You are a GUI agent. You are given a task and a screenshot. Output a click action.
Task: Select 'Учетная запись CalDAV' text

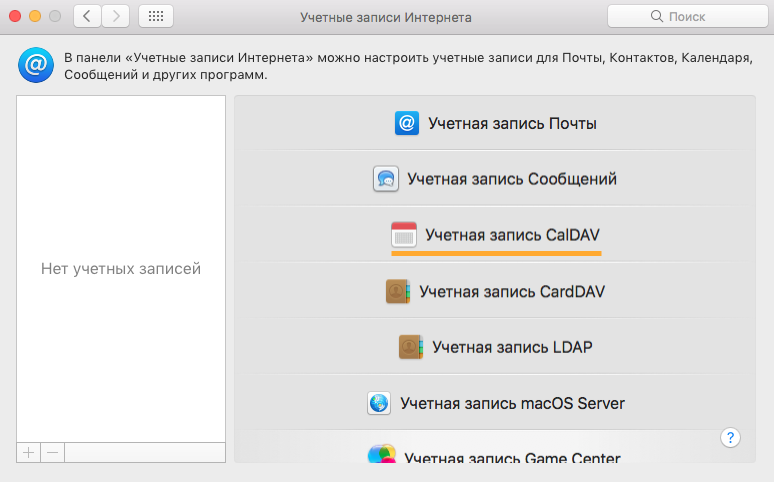click(512, 235)
